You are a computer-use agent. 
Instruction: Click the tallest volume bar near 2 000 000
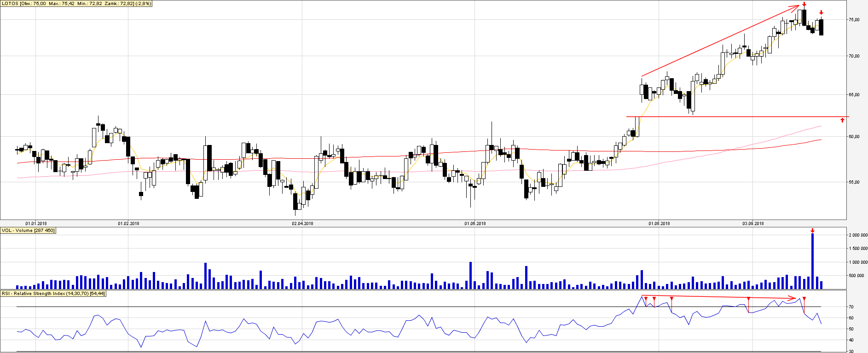[x=813, y=261]
